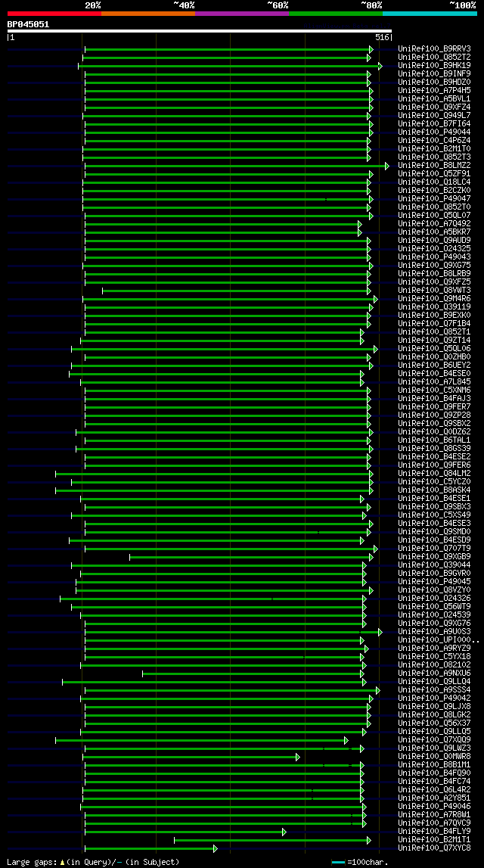The width and height of the screenshot is (484, 868).
Task: Select hit label UniRef100_B6UEY2
Action: pos(434,366)
